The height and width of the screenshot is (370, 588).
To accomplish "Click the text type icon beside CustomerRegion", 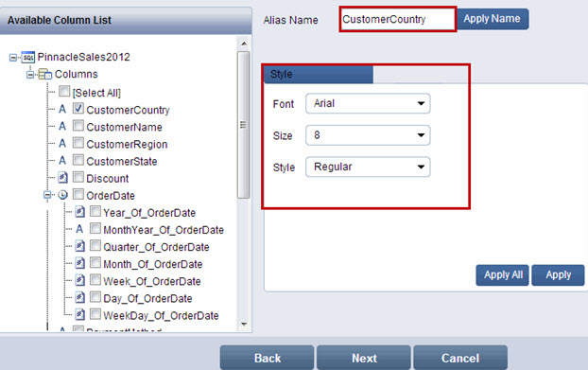I will 62,143.
